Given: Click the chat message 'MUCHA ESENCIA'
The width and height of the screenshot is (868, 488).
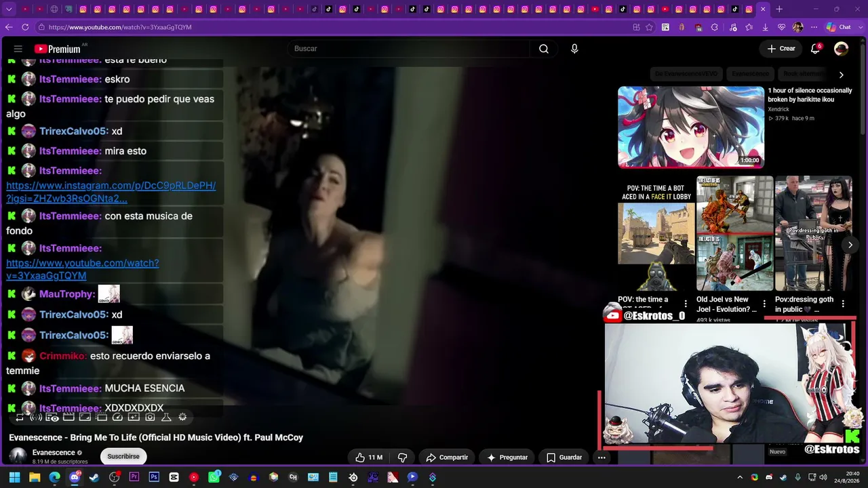Looking at the screenshot, I should (144, 388).
